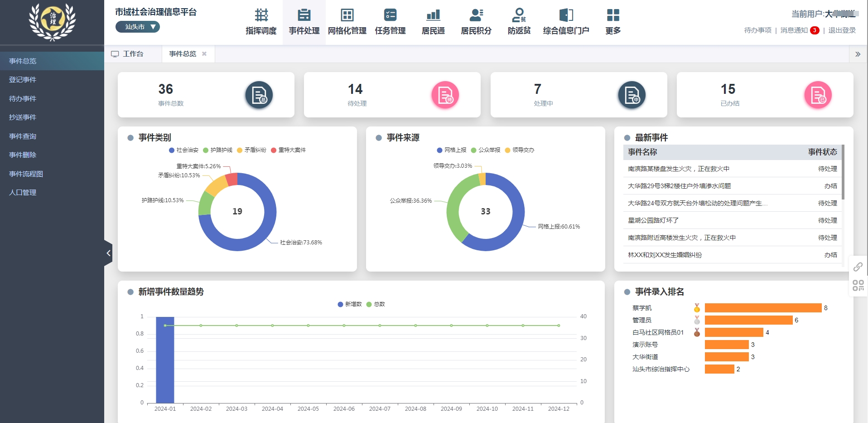The width and height of the screenshot is (868, 423).
Task: Toggle 总数 legend in trend chart
Action: point(376,304)
